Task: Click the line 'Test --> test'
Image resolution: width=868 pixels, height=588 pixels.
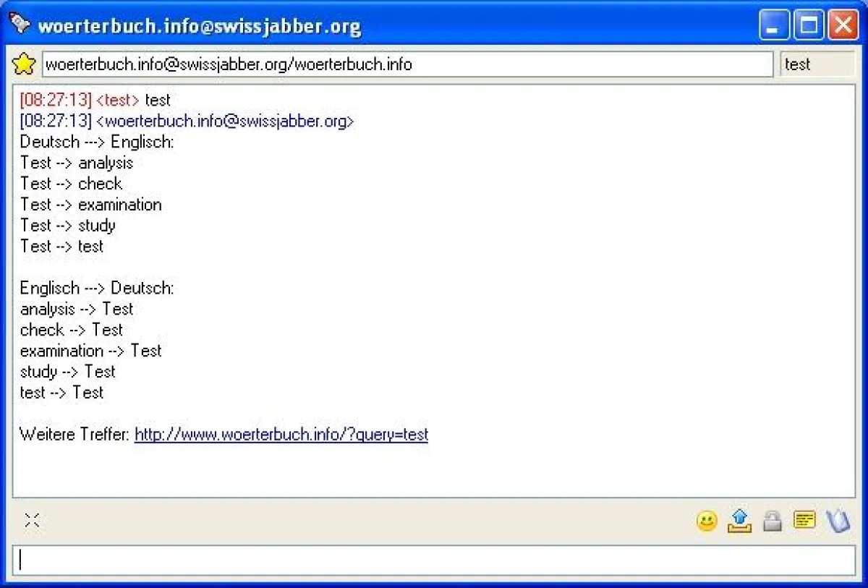Action: [x=61, y=247]
